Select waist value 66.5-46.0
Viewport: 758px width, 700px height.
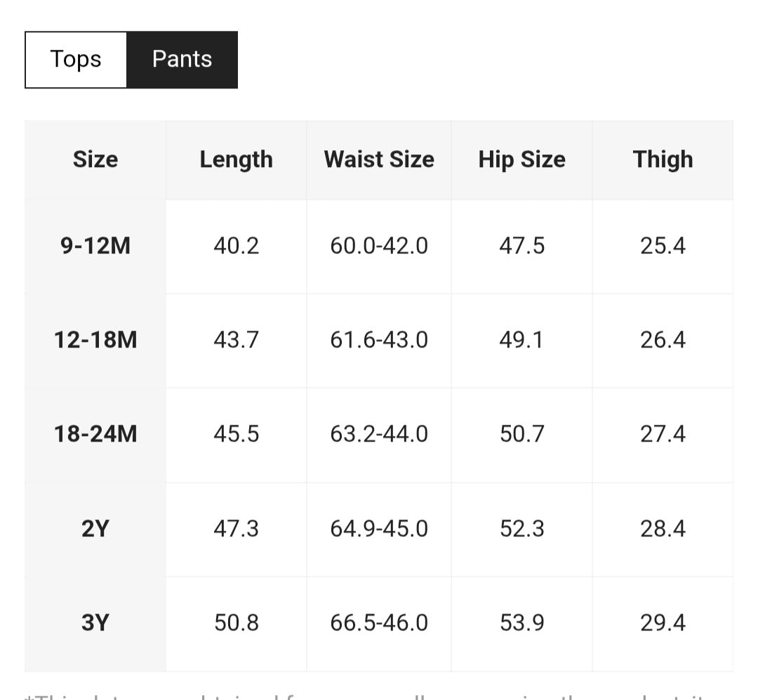[x=379, y=623]
